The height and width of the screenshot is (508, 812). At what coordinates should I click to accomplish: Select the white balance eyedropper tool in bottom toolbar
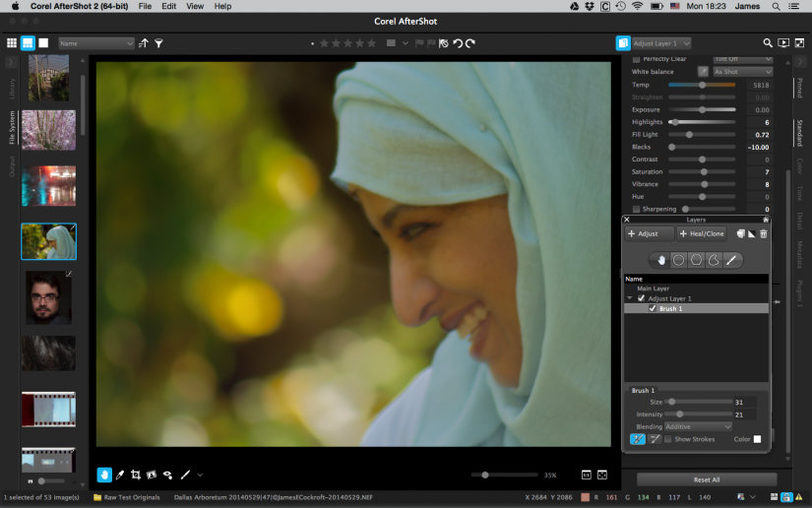click(120, 475)
